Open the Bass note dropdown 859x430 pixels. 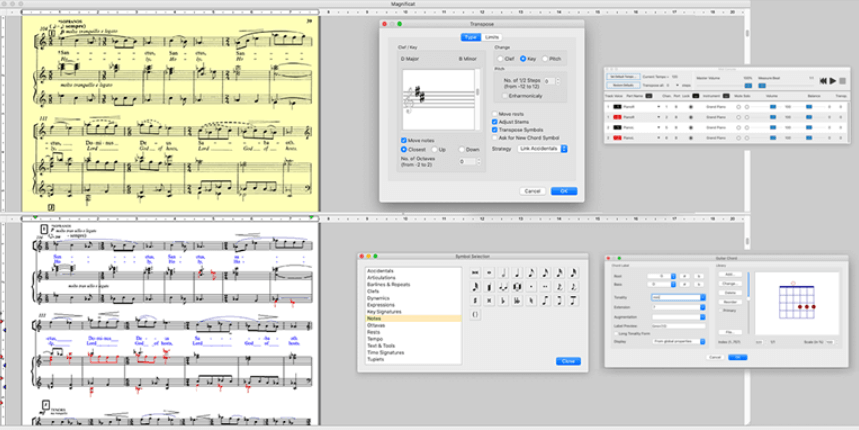coord(662,284)
